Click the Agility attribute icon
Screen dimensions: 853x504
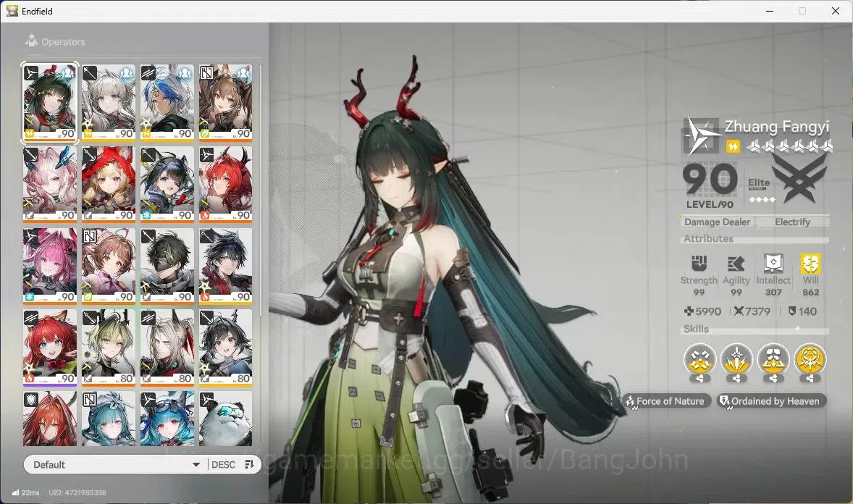736,264
